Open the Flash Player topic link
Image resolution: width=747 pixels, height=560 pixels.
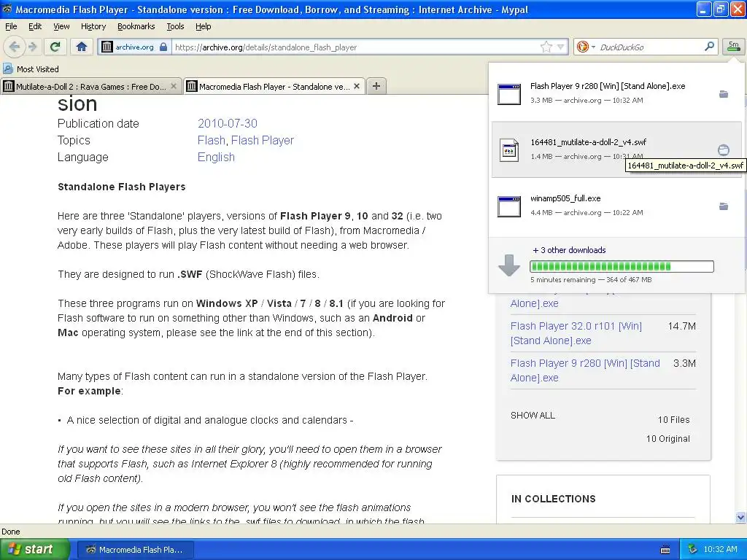click(x=263, y=140)
